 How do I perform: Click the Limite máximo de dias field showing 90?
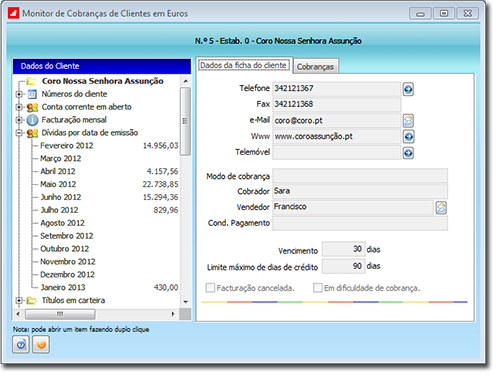(x=344, y=266)
